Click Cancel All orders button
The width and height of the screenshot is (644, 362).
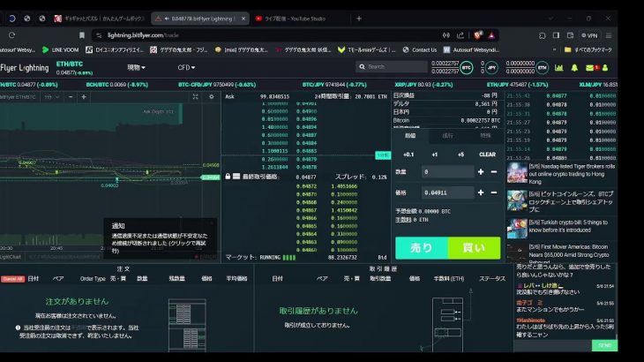[x=12, y=279]
